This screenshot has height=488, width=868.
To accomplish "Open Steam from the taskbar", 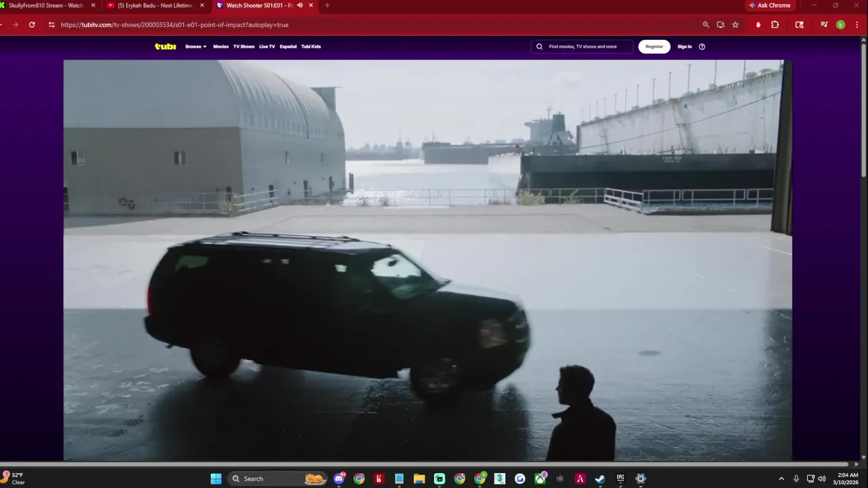I will [600, 479].
